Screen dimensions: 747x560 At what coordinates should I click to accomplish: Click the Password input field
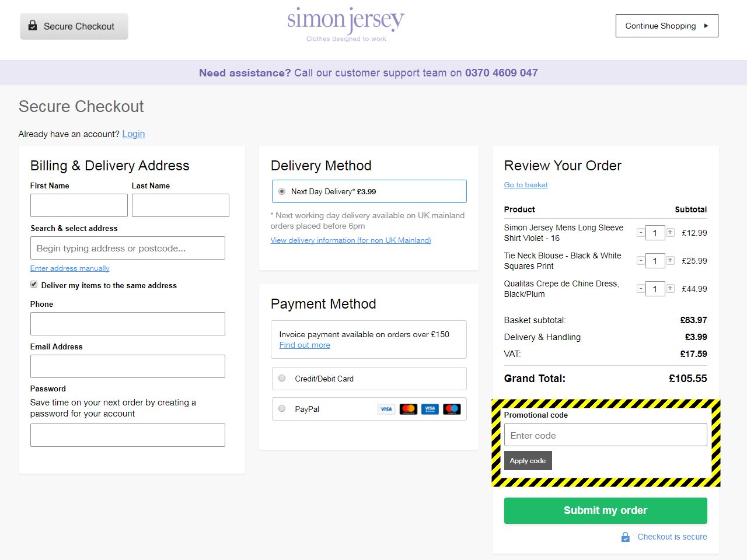pos(128,435)
